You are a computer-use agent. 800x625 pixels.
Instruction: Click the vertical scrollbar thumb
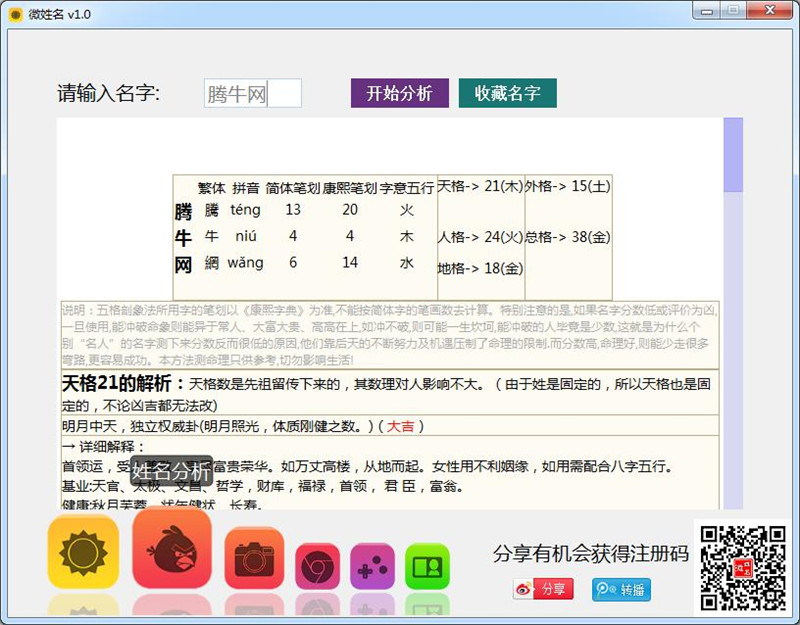pyautogui.click(x=733, y=154)
